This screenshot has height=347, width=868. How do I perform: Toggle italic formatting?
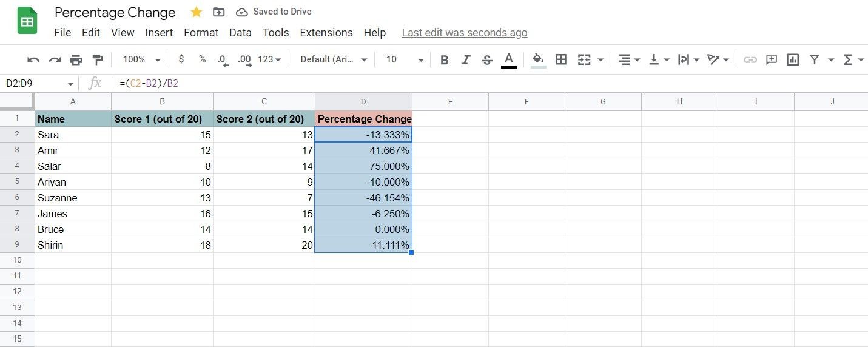tap(466, 59)
